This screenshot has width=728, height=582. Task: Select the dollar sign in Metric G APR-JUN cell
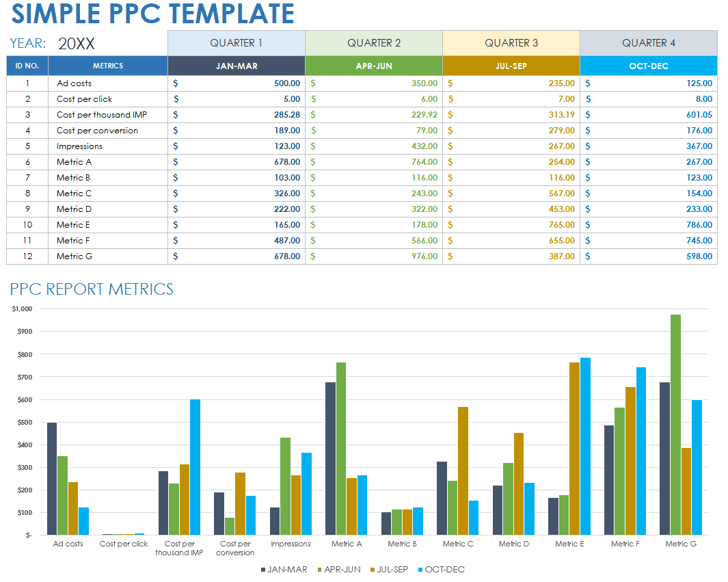point(313,256)
